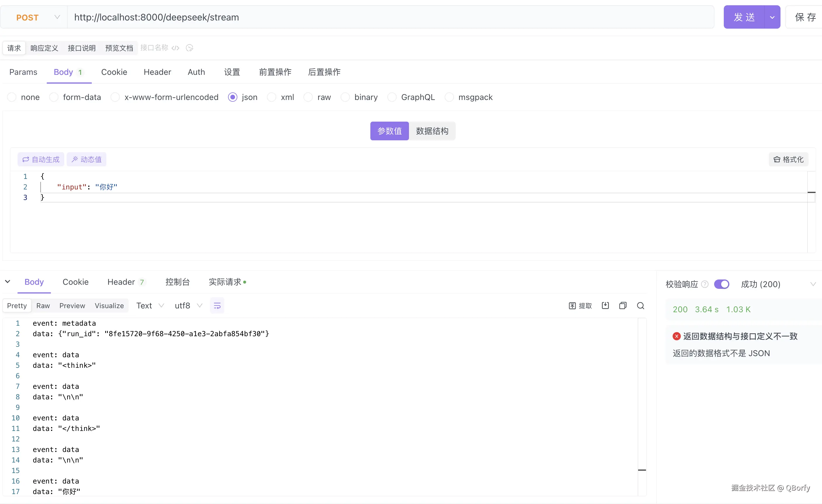Screen dimensions: 822x504
Task: Select the form-data radio option
Action: (54, 97)
